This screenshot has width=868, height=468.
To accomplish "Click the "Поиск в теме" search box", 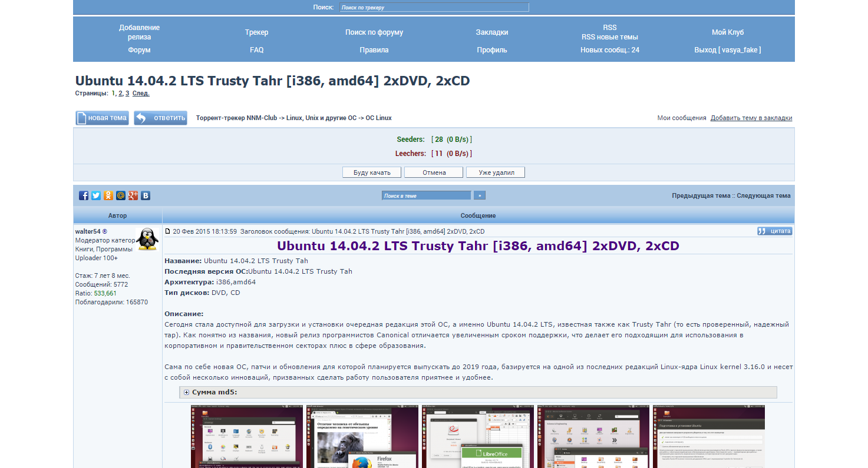I will [x=427, y=195].
